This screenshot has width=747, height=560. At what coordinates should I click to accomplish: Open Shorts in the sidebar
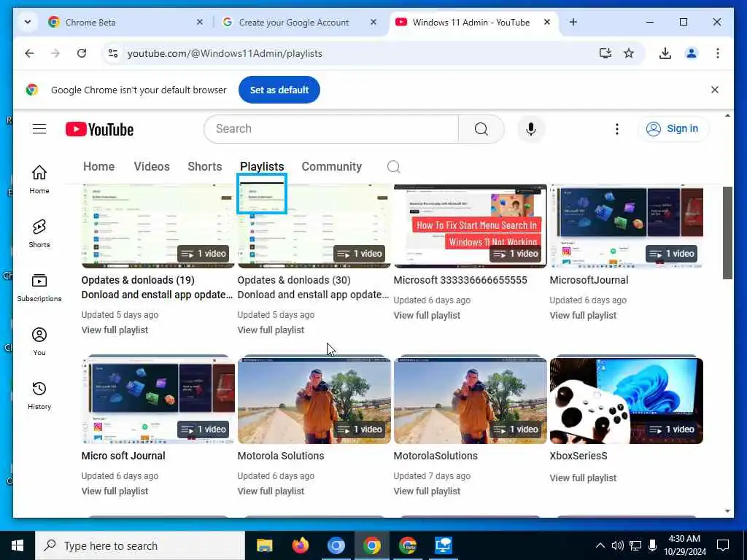(x=39, y=233)
